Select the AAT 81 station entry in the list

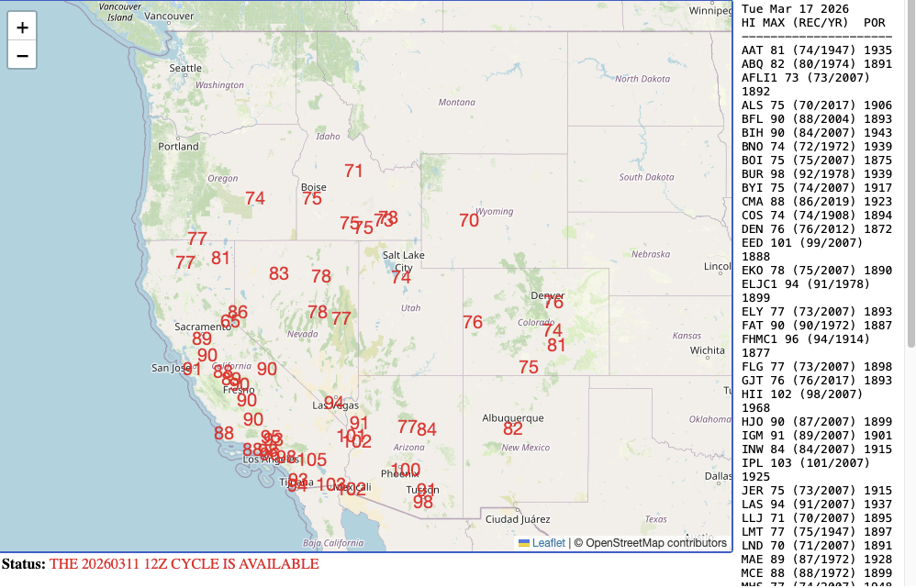[x=814, y=50]
